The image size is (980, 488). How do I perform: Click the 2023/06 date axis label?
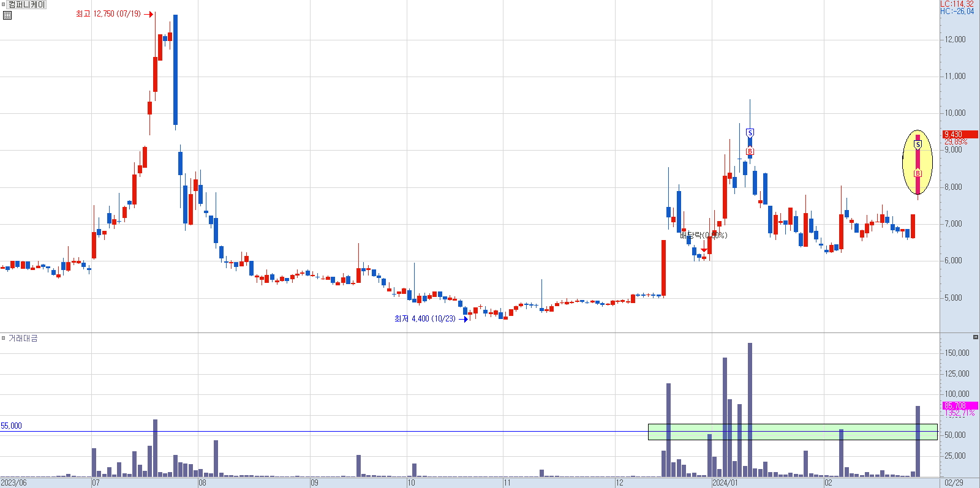(13, 482)
